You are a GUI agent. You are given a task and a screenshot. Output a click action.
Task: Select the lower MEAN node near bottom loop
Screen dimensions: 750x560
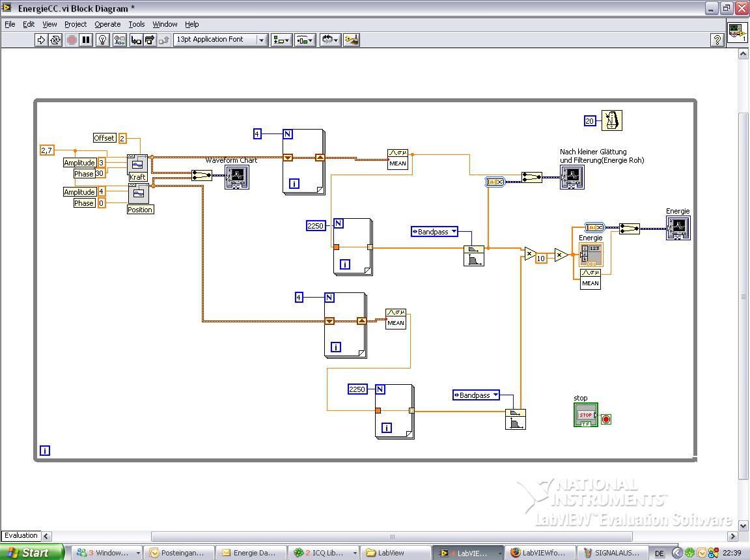(x=396, y=318)
